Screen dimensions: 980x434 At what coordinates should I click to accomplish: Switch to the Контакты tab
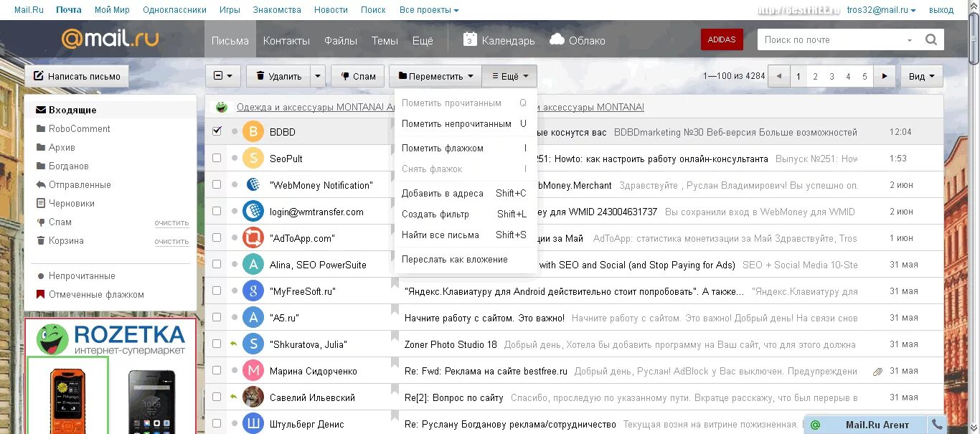coord(286,41)
